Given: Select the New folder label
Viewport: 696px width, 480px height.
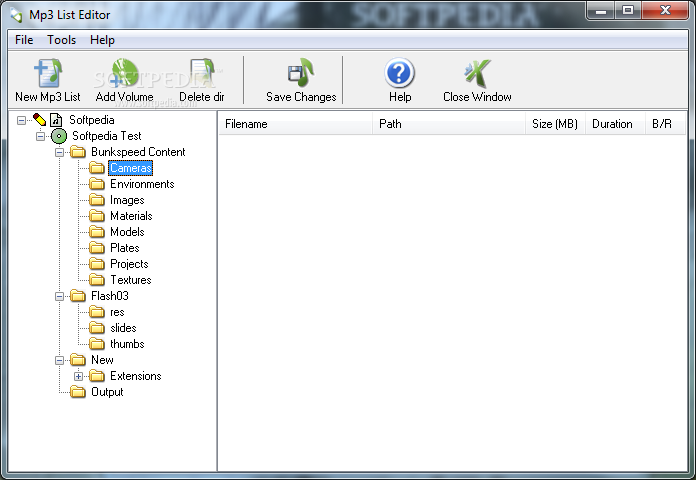Looking at the screenshot, I should click(x=102, y=360).
